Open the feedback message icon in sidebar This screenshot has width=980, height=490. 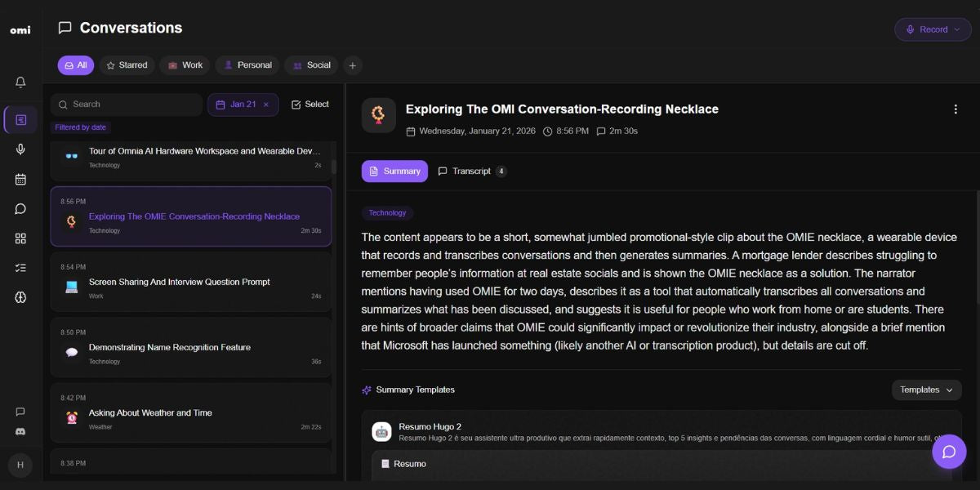pyautogui.click(x=20, y=412)
